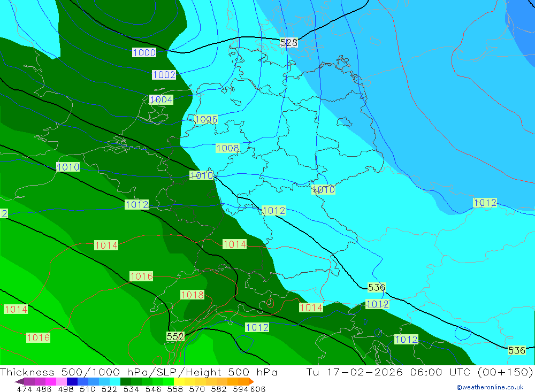The height and width of the screenshot is (392, 535).
Task: Select the dark purple 474 legend swatch
Action: pyautogui.click(x=29, y=381)
